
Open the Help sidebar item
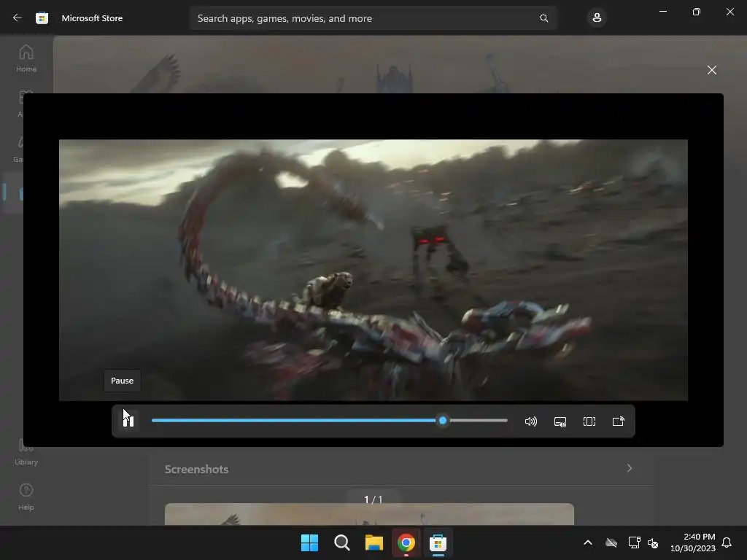click(26, 497)
